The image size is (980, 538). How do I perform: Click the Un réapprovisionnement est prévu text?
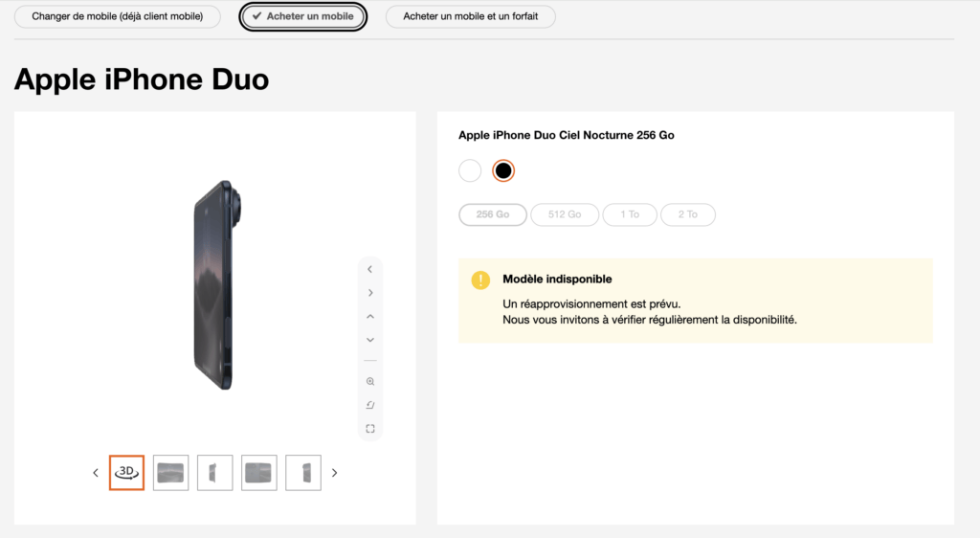(x=591, y=303)
